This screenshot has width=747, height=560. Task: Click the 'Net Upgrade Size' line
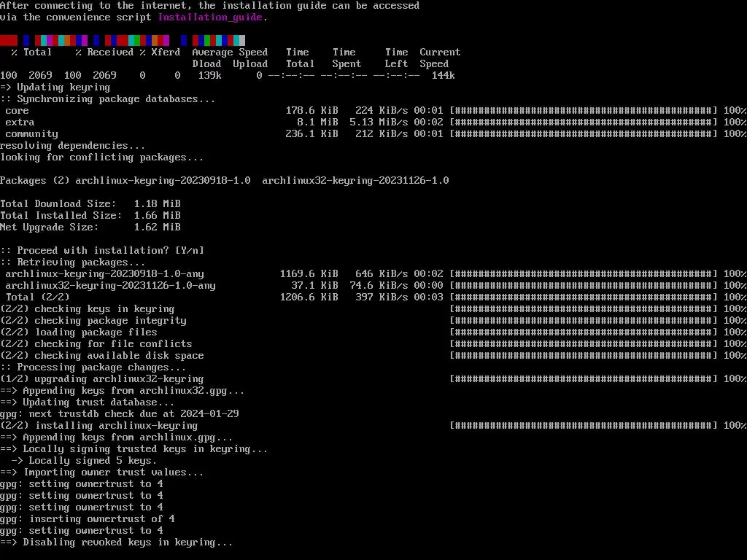point(90,227)
